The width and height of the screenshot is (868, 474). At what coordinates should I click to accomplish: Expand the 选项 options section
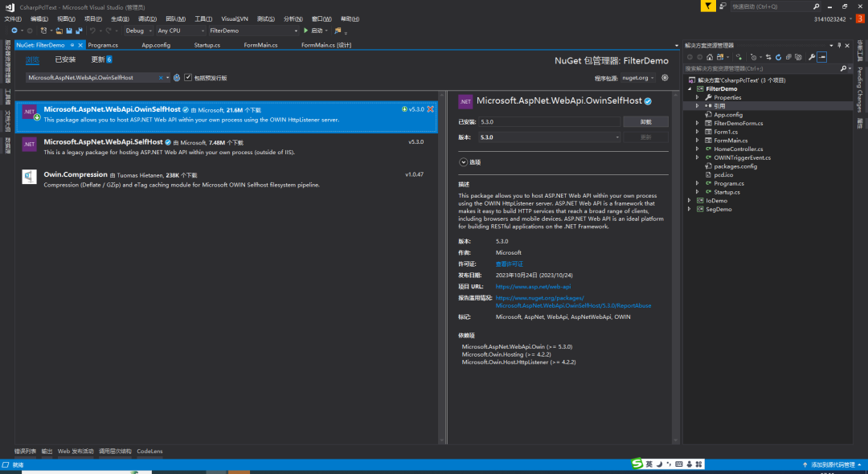463,162
